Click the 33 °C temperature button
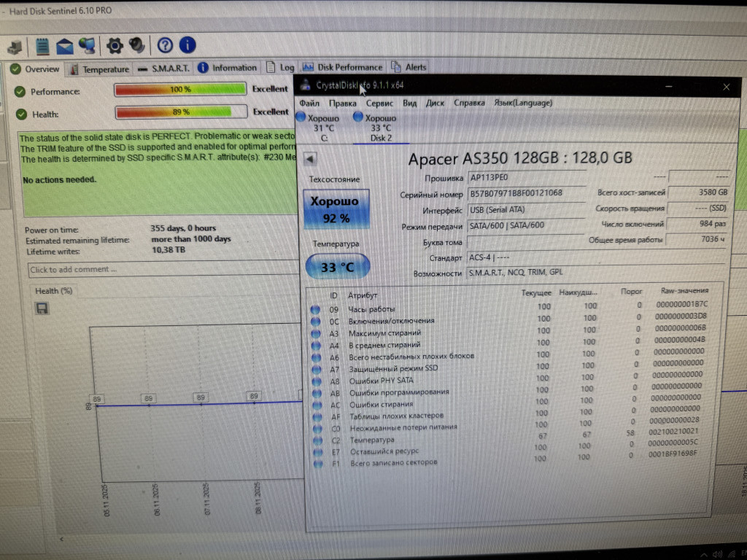The image size is (747, 560). coord(337,267)
